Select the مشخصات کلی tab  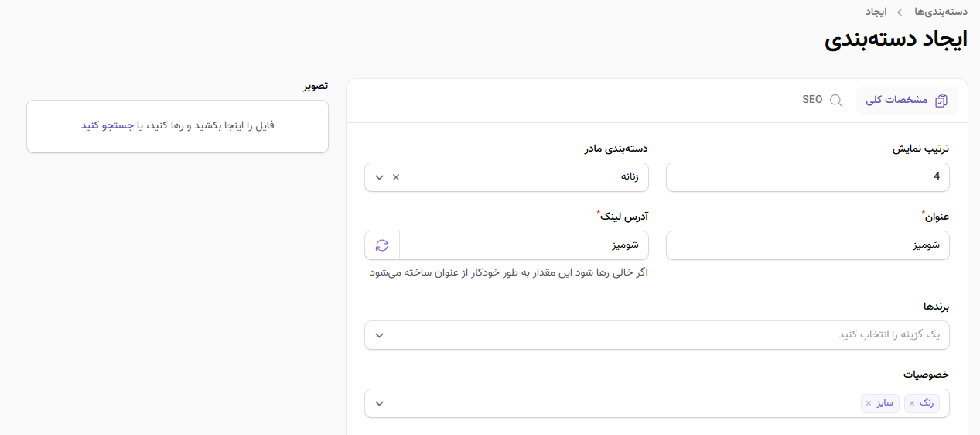[x=907, y=101]
